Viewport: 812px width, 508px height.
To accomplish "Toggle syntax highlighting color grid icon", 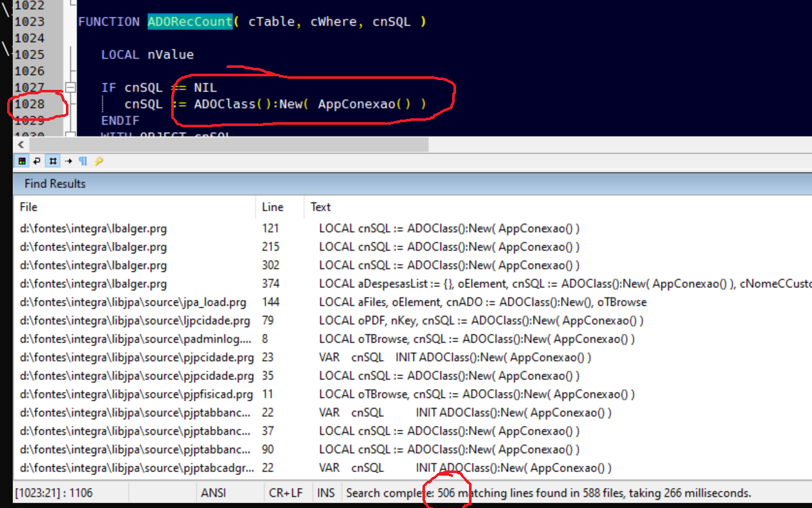I will tap(22, 161).
